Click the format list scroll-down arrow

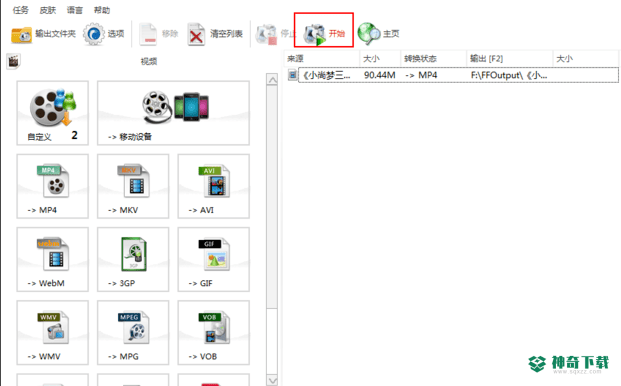click(x=272, y=380)
